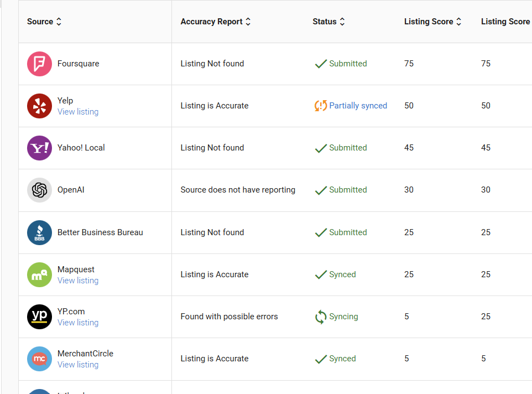This screenshot has height=394, width=532.
Task: Click the Foursquare logo icon
Action: click(x=39, y=64)
